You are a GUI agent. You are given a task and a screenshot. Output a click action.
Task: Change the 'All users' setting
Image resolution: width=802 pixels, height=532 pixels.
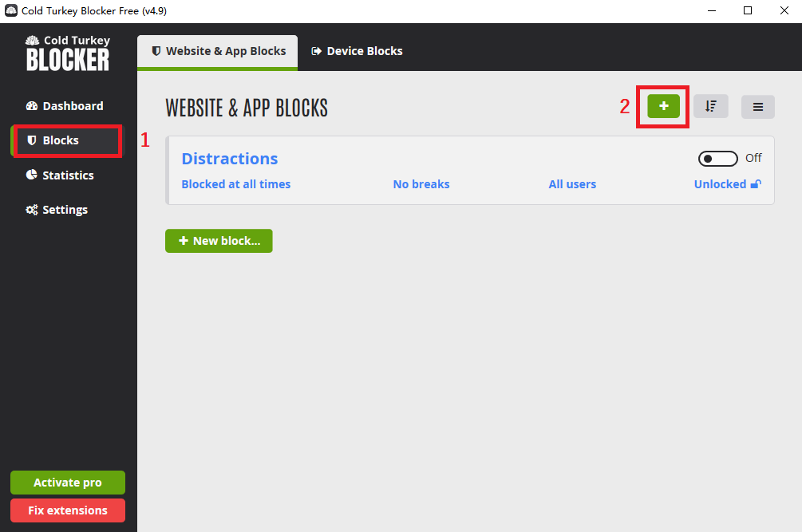pyautogui.click(x=572, y=184)
